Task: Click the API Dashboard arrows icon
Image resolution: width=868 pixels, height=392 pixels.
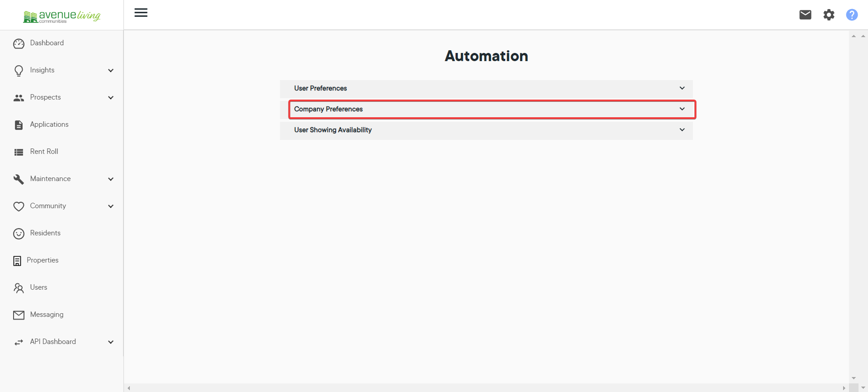Action: 19,342
